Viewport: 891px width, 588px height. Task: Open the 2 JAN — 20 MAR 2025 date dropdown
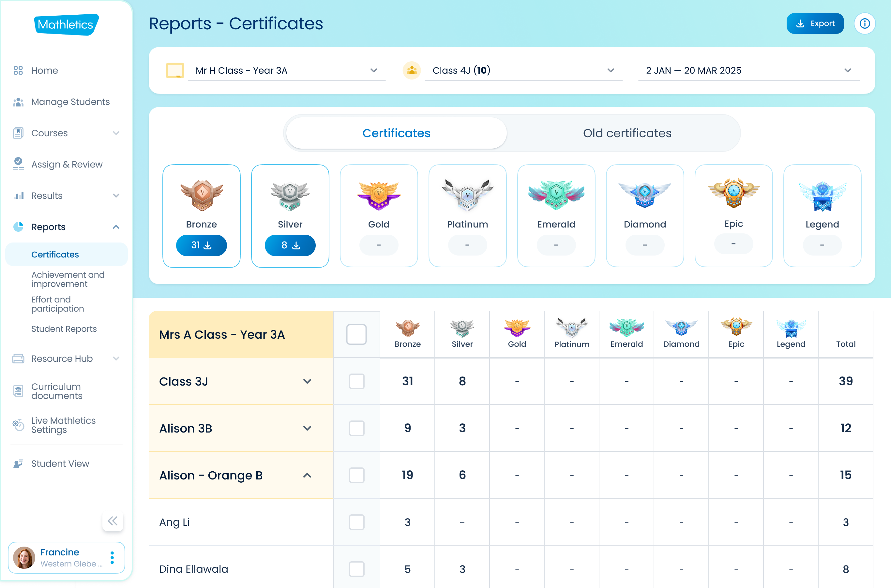point(749,70)
